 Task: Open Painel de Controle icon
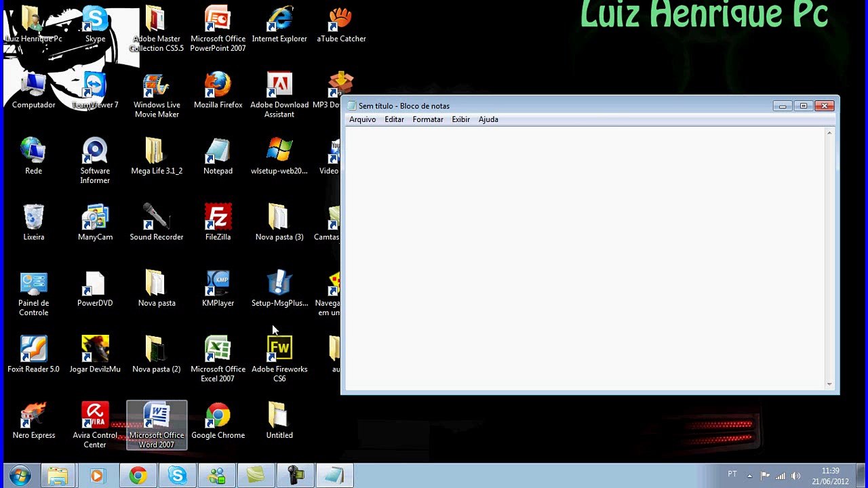33,293
